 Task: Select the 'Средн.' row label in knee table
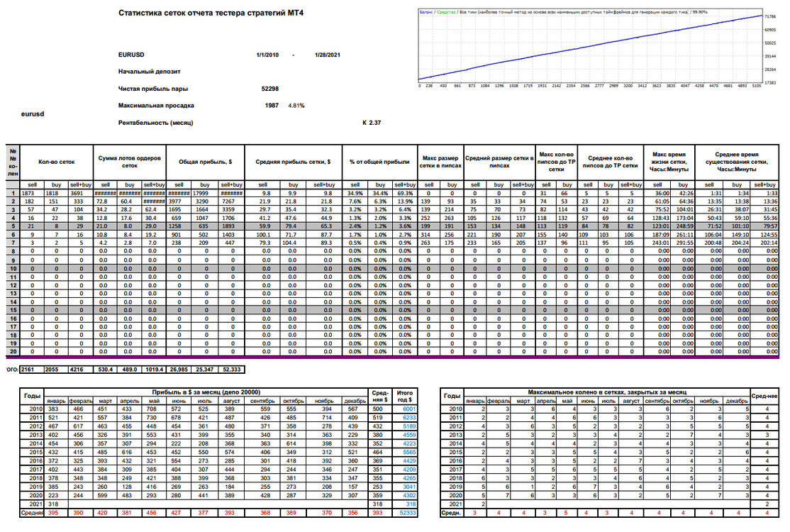pos(452,513)
